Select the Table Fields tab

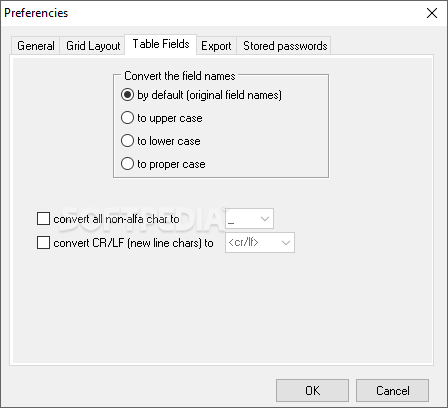(161, 44)
